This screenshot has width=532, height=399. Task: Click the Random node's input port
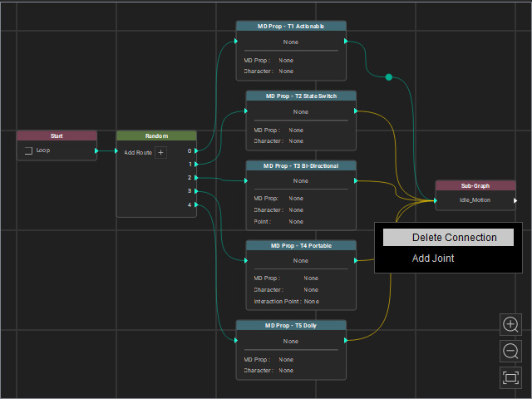(x=116, y=150)
